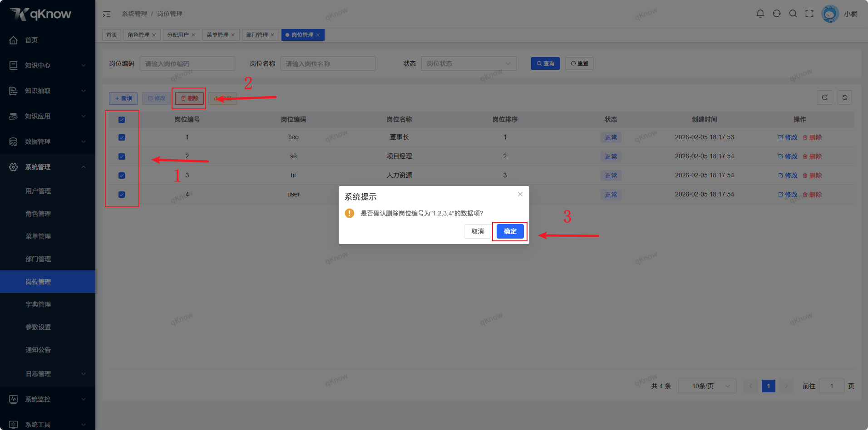Expand the 知识中心 sidebar menu
The width and height of the screenshot is (868, 430).
48,65
